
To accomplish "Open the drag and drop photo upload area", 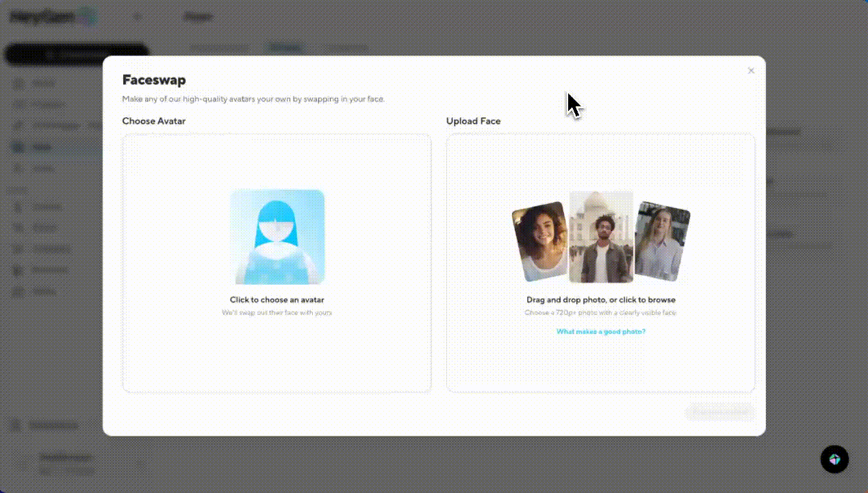I will [600, 263].
